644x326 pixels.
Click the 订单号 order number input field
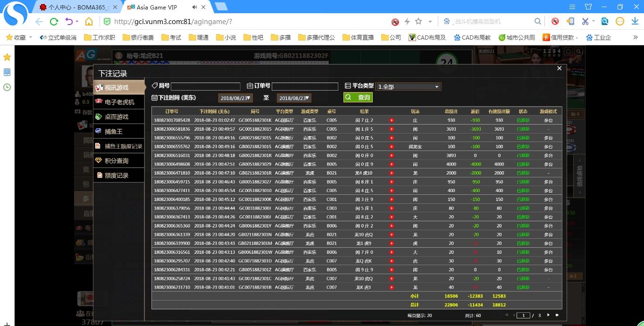(305, 86)
